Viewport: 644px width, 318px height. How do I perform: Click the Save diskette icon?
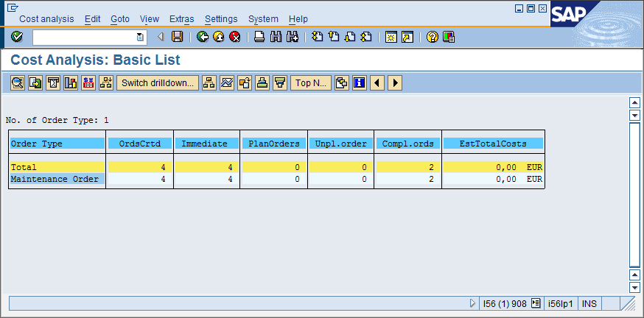point(177,37)
